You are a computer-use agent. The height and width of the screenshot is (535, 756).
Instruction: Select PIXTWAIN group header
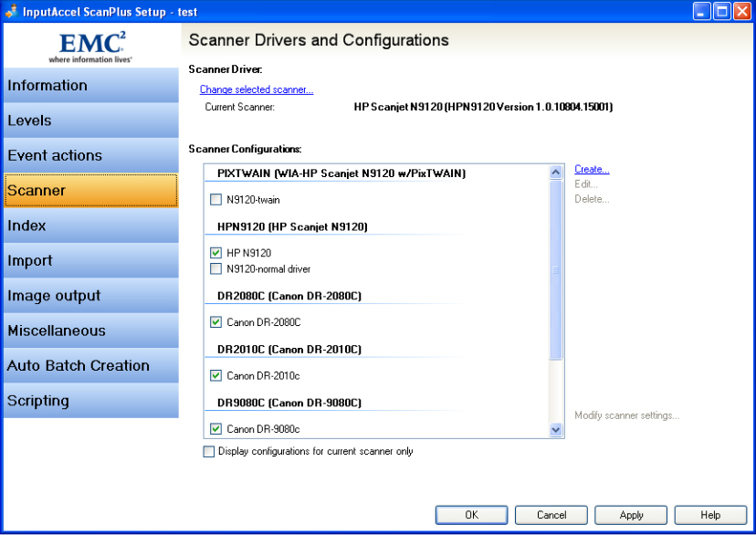(x=341, y=173)
